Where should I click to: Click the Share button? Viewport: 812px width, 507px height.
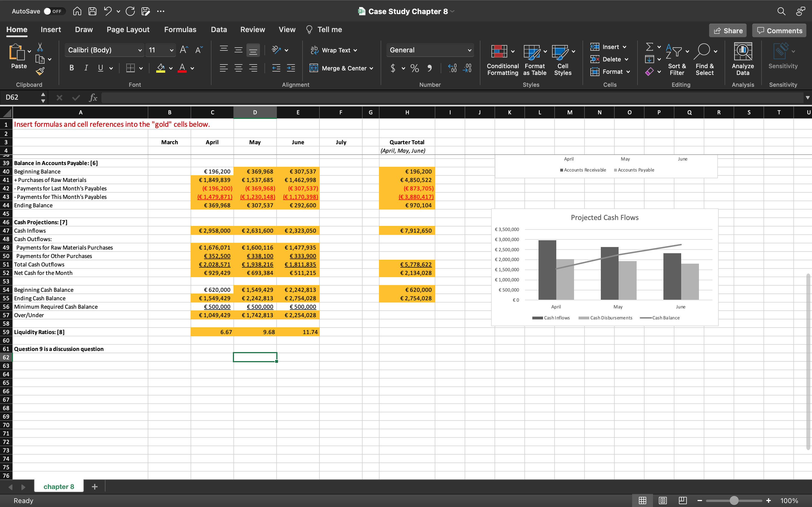pyautogui.click(x=728, y=30)
